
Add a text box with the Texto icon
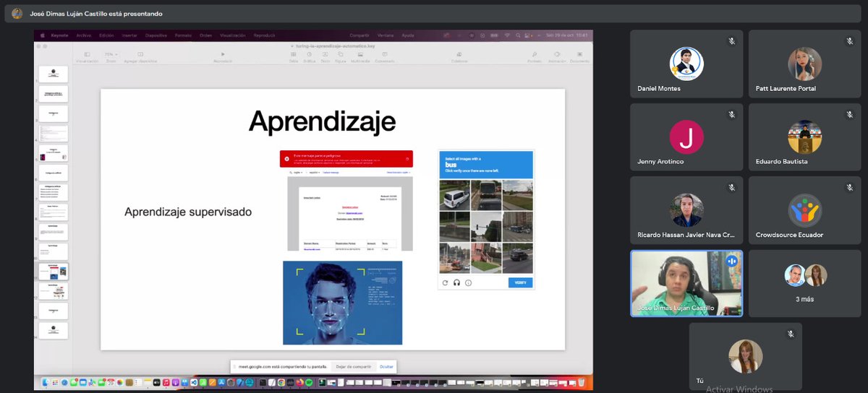click(325, 54)
